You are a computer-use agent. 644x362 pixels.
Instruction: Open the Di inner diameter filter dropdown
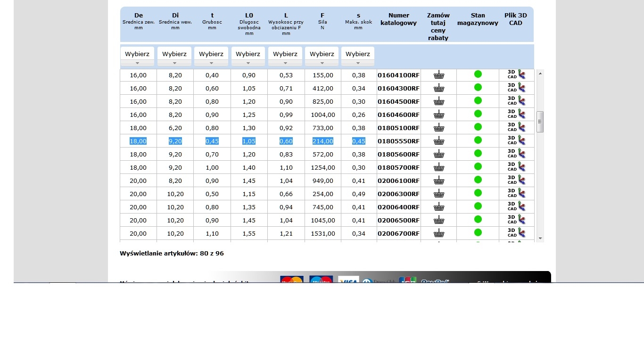pos(174,57)
